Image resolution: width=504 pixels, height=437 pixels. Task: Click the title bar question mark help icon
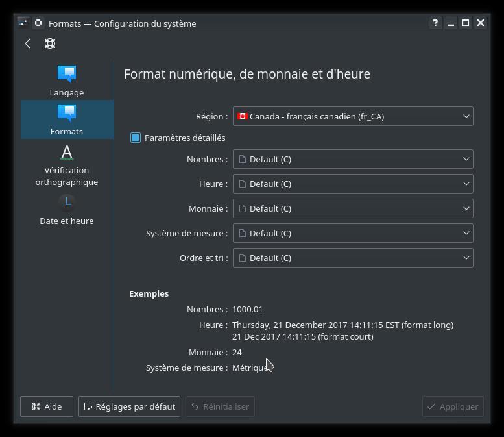435,23
